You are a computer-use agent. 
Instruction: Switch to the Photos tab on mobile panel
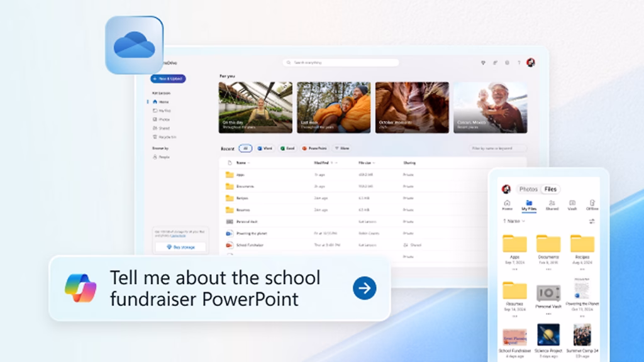[528, 189]
